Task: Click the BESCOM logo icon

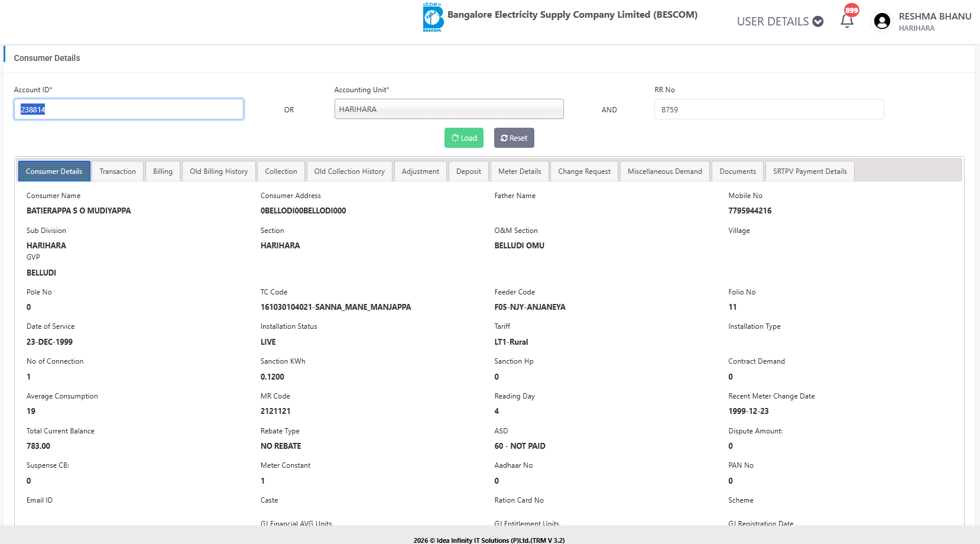Action: [x=433, y=17]
